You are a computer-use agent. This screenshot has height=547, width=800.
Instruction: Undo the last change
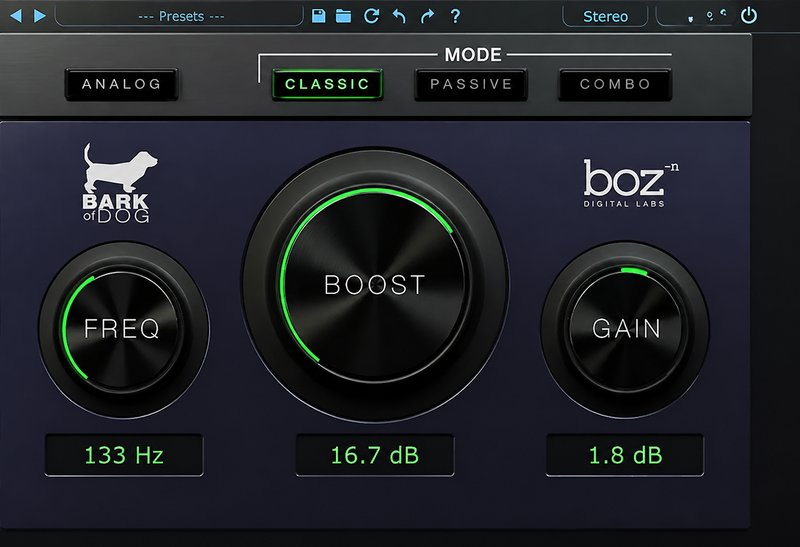click(x=399, y=16)
